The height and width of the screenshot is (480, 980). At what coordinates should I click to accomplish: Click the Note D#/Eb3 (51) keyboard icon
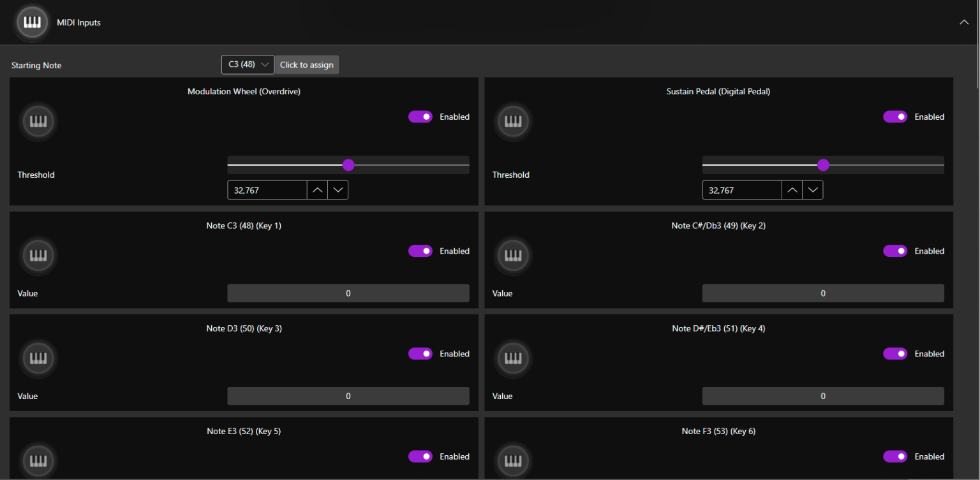[x=512, y=358]
